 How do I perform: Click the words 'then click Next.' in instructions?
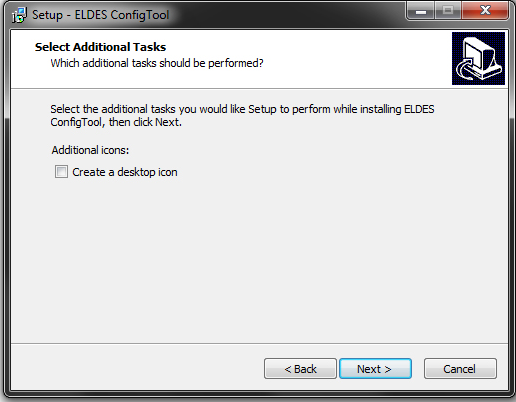145,122
